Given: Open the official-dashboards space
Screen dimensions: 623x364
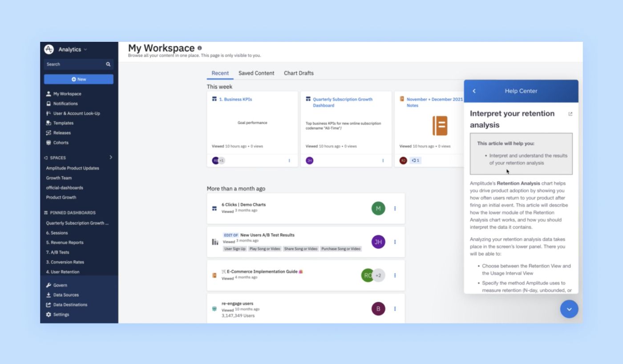Looking at the screenshot, I should [65, 188].
